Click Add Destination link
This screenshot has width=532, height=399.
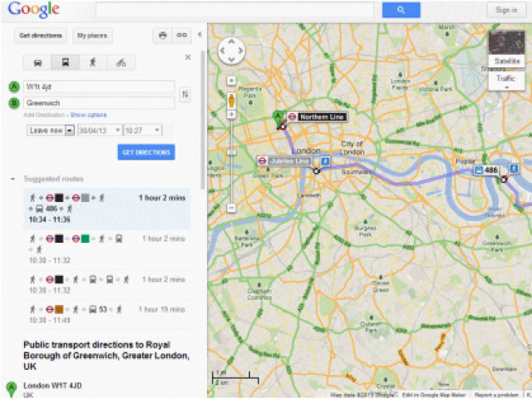44,115
